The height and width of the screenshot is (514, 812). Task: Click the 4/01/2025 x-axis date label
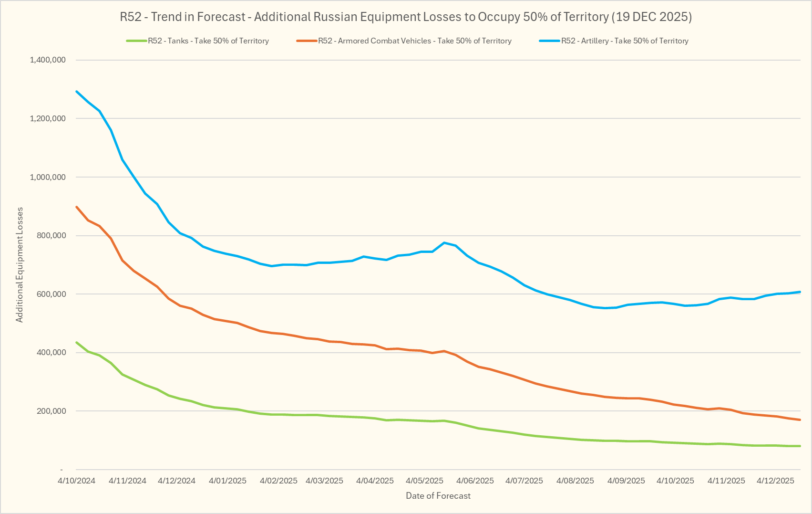tap(227, 481)
